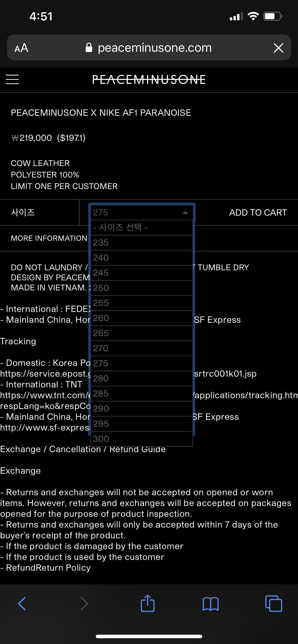Tap the Tracking heading
The height and width of the screenshot is (644, 298).
(18, 341)
